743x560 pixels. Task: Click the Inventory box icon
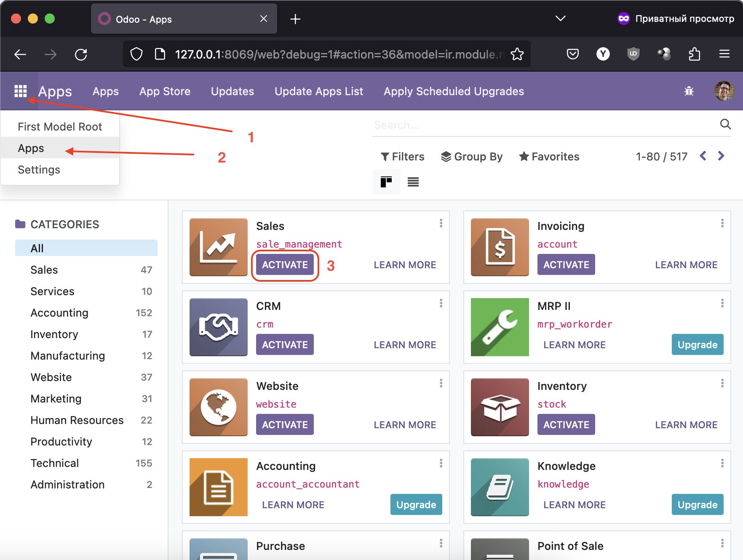pos(500,407)
